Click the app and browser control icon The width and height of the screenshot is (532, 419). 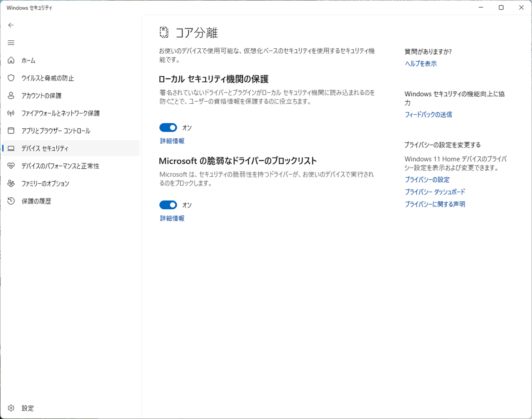pos(11,130)
